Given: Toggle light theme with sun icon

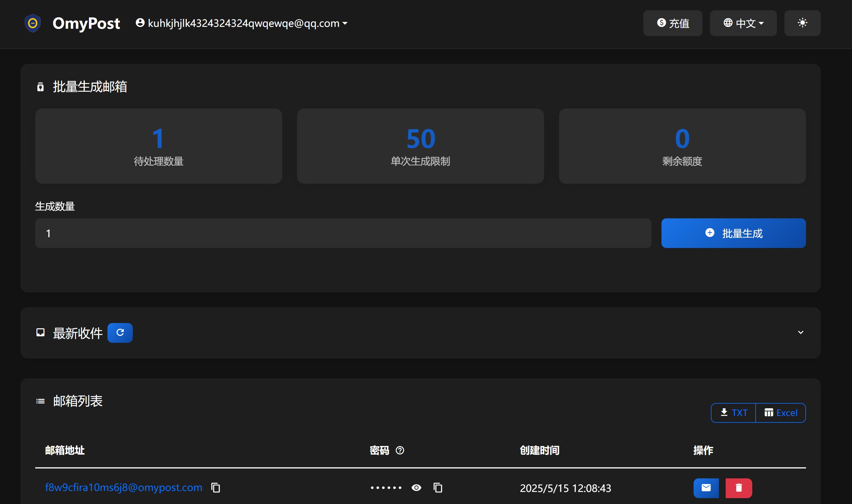Looking at the screenshot, I should pos(802,23).
